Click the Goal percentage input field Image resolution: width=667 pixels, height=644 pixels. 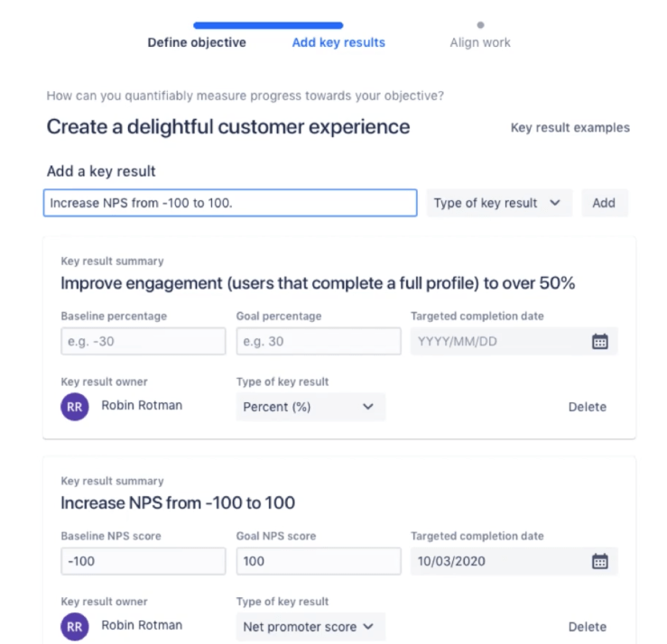(318, 342)
